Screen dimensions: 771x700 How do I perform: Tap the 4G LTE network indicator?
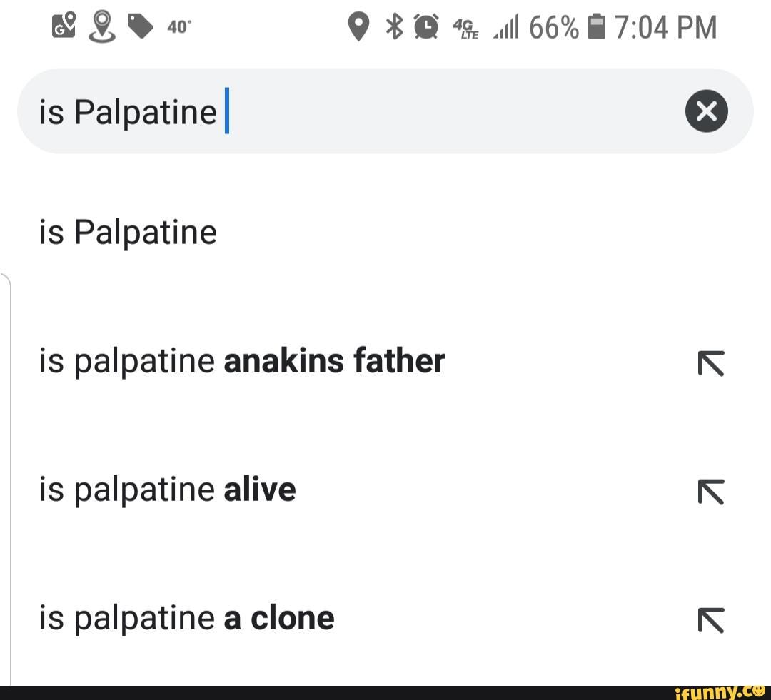(465, 29)
